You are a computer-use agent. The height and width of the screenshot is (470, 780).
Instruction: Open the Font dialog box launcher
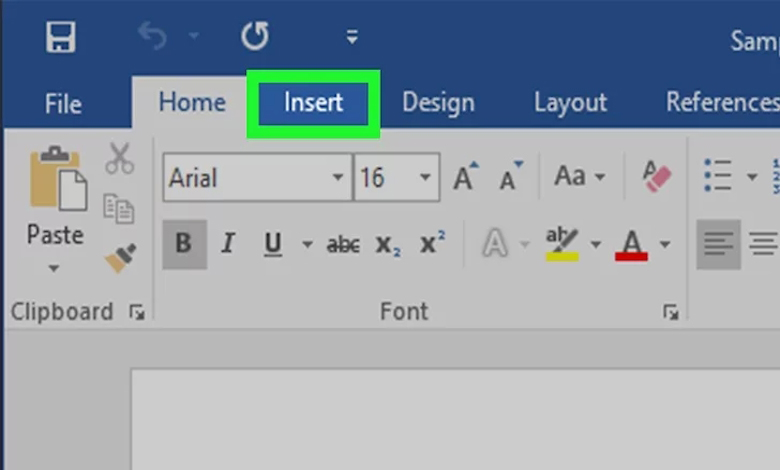(x=670, y=313)
